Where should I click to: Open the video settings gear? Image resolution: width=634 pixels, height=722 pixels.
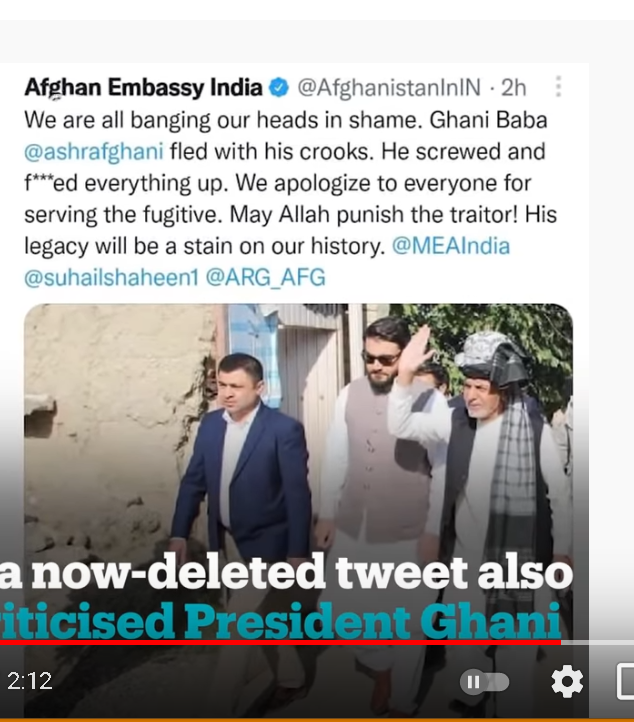point(567,682)
